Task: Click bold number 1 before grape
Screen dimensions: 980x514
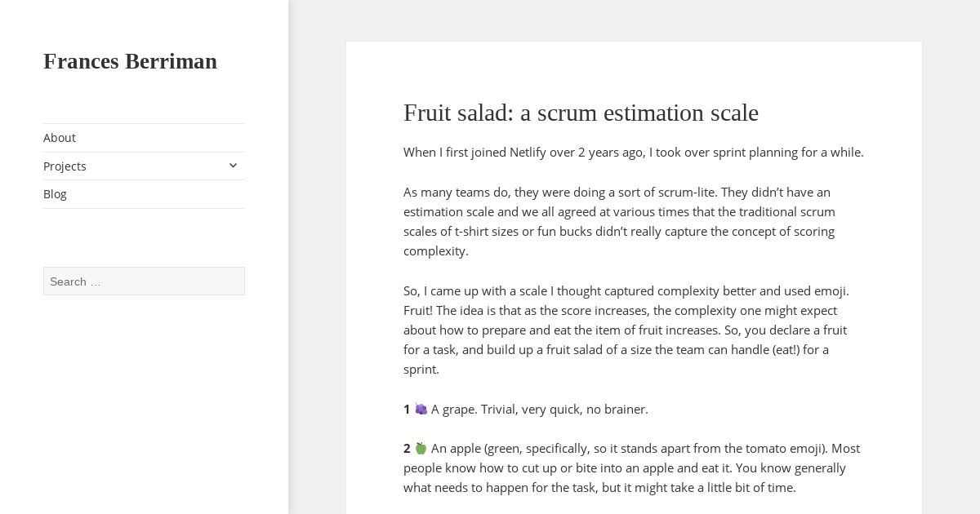Action: click(407, 410)
